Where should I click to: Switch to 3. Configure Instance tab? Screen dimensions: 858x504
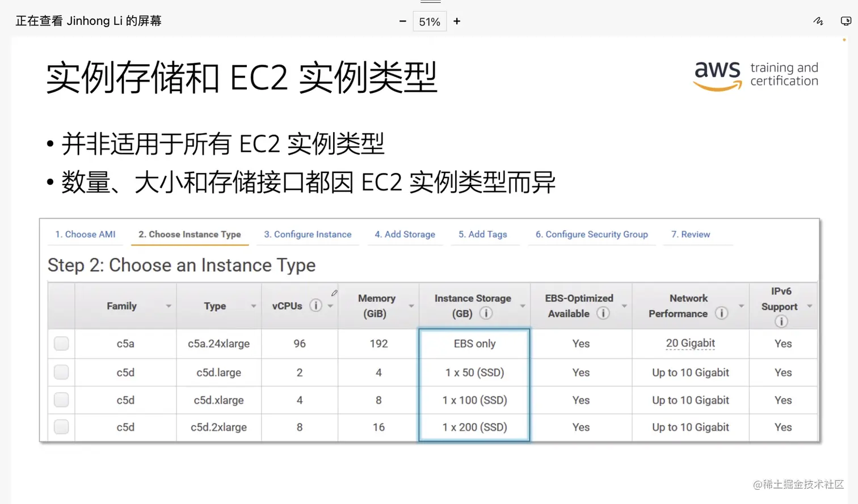[308, 234]
